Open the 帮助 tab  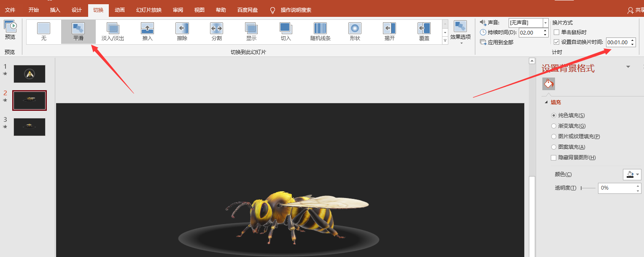221,10
